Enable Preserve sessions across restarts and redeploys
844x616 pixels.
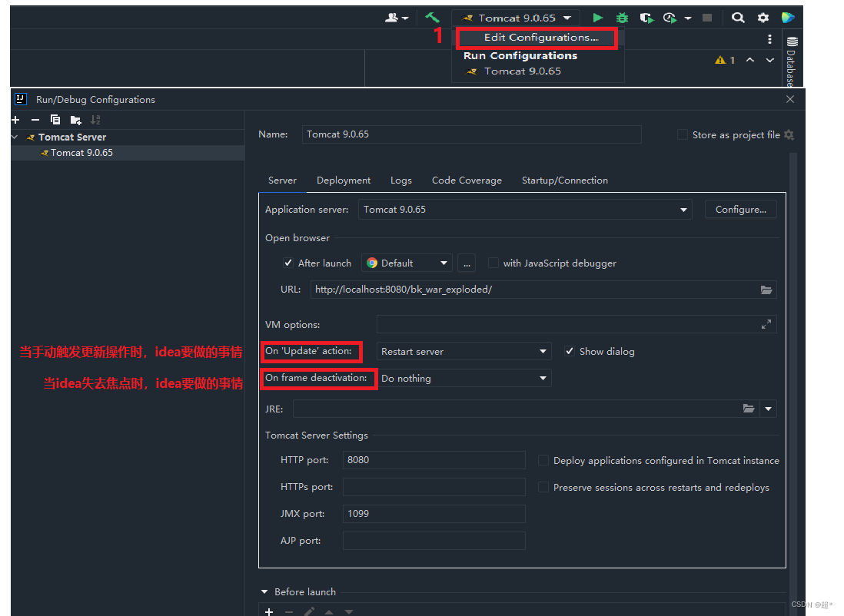pyautogui.click(x=543, y=488)
